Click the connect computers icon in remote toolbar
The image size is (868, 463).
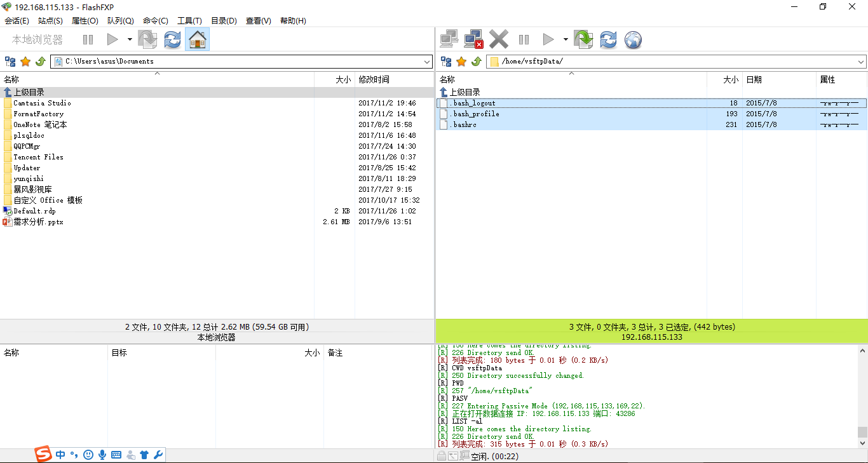(x=449, y=39)
